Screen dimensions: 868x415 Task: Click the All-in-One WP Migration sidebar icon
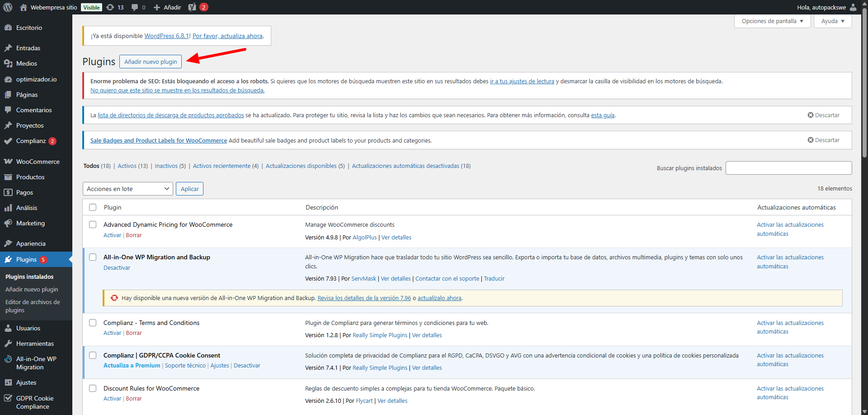[8, 359]
